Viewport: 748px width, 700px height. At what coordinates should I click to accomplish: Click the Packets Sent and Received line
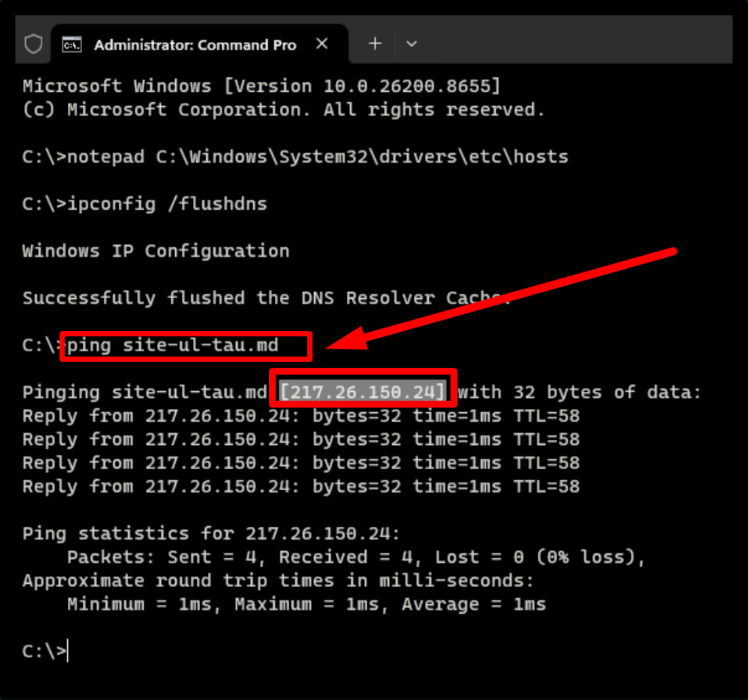(x=356, y=557)
